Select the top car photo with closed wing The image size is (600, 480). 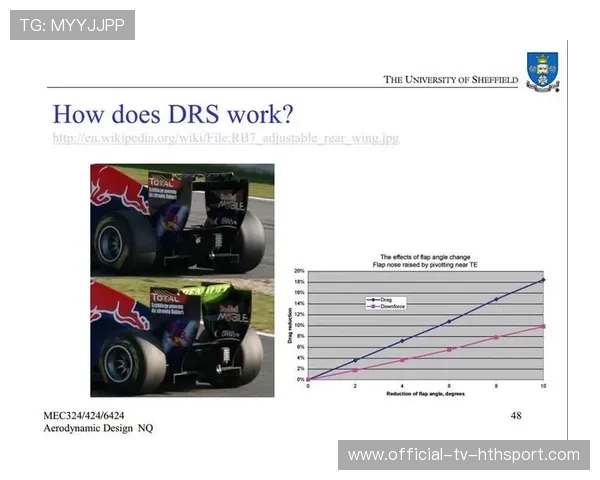click(181, 220)
